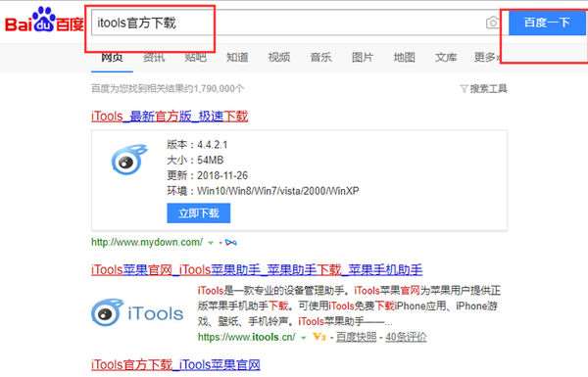Click the https://www.itools.cn/ URL

coord(246,337)
